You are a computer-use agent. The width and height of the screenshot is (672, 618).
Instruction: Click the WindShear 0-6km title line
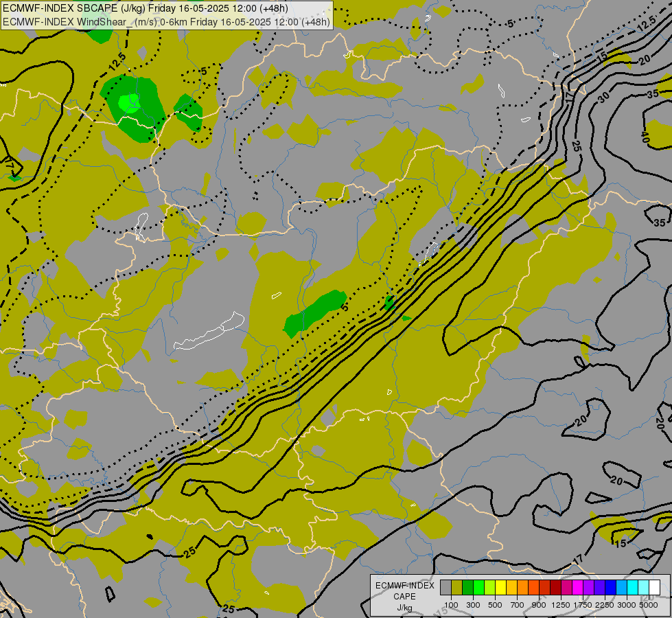166,22
